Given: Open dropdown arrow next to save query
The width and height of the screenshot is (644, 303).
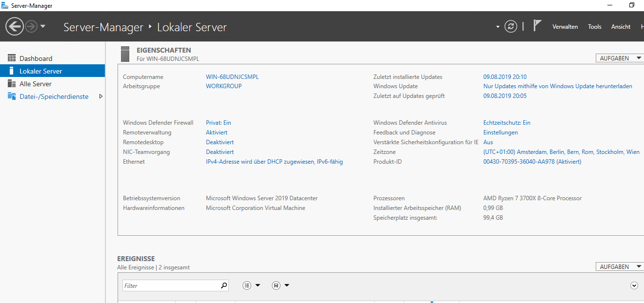Looking at the screenshot, I should 287,285.
